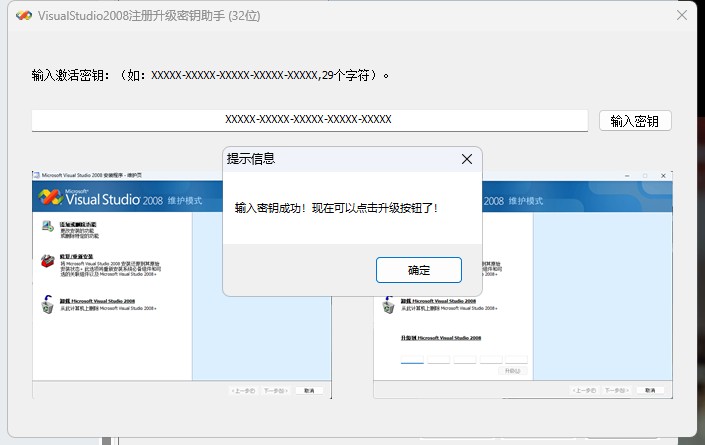Focus the activation key input field
The height and width of the screenshot is (445, 705).
click(x=310, y=120)
